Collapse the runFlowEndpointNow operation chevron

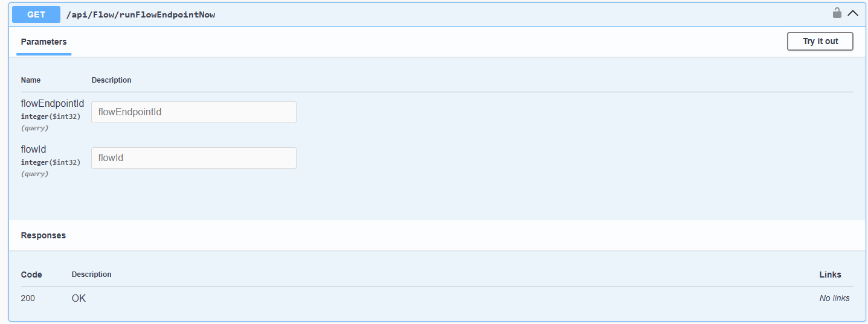[853, 13]
